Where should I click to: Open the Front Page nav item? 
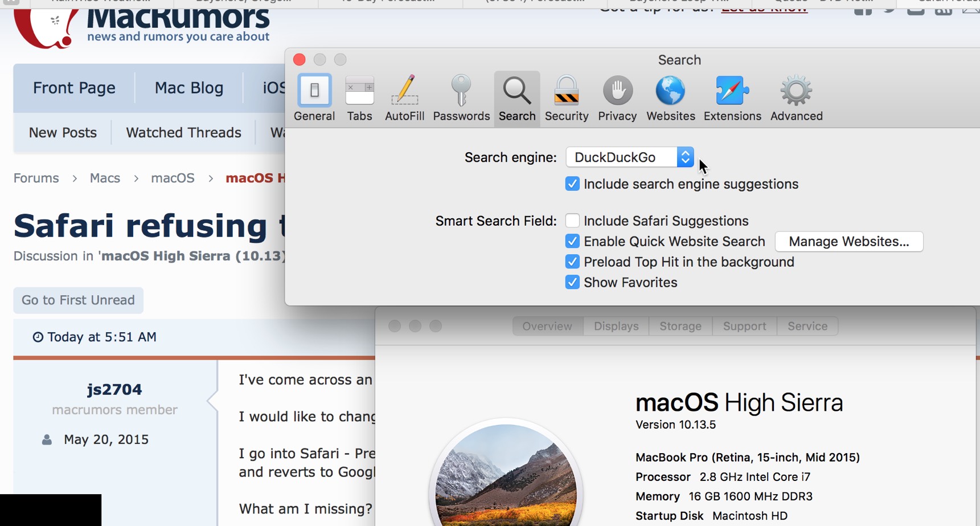(x=74, y=88)
